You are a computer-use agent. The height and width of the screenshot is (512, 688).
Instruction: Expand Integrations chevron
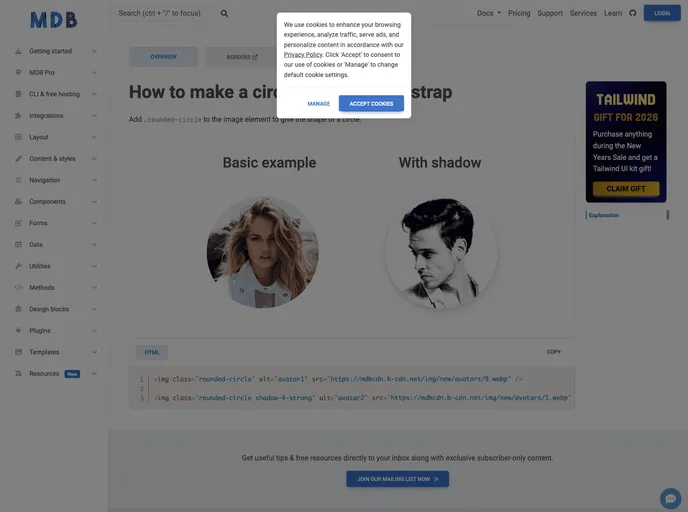[94, 116]
